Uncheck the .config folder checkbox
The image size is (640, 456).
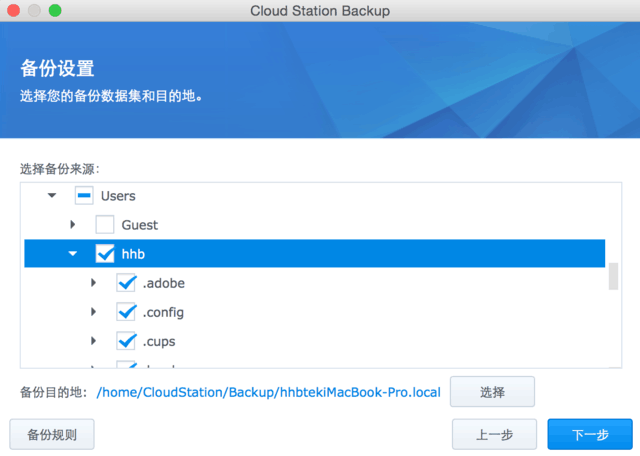pyautogui.click(x=126, y=312)
